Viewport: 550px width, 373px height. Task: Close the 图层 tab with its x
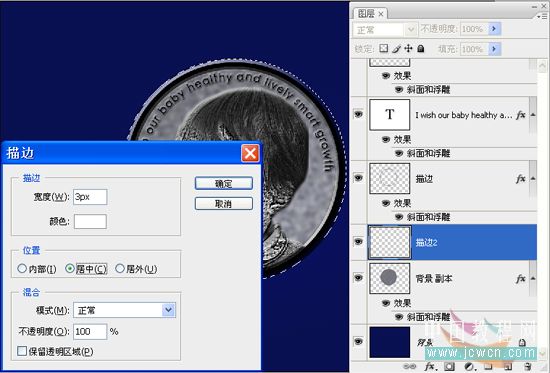click(x=381, y=14)
